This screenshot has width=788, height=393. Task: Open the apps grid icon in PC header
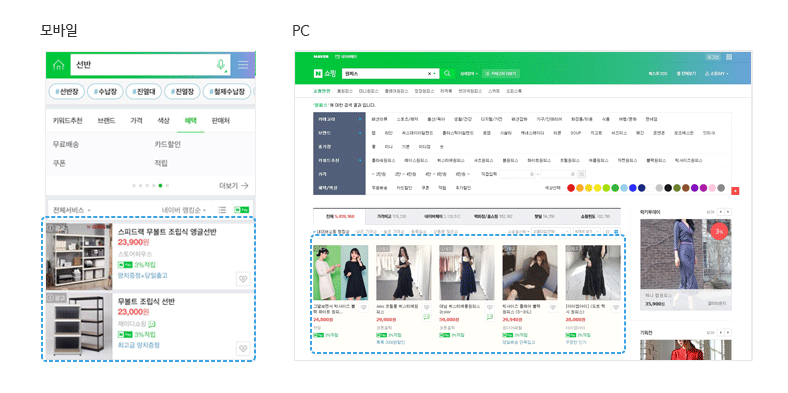click(729, 57)
